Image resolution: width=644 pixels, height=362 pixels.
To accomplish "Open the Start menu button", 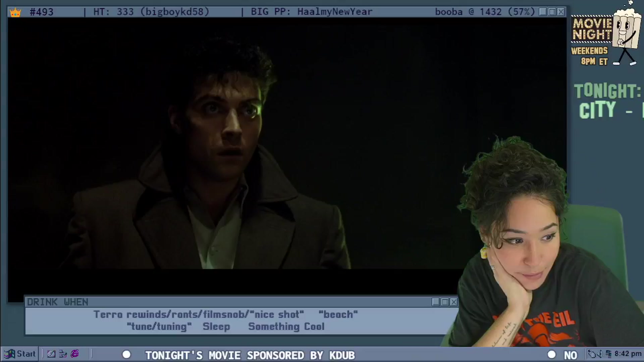I will (20, 354).
